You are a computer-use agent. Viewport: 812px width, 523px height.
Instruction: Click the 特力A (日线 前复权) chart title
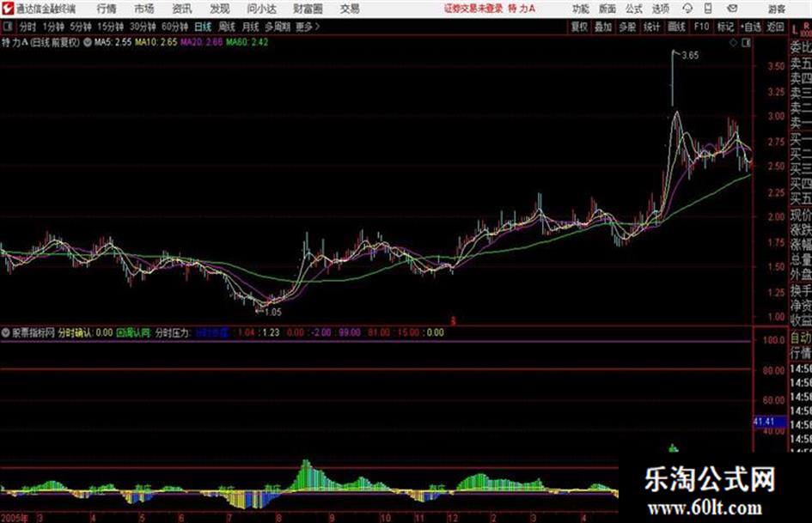[x=41, y=42]
